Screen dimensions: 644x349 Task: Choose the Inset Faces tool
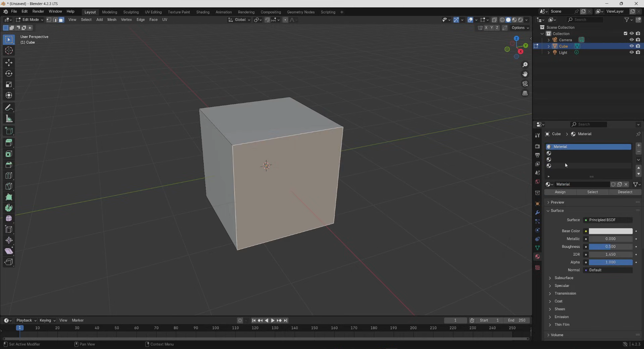(9, 154)
